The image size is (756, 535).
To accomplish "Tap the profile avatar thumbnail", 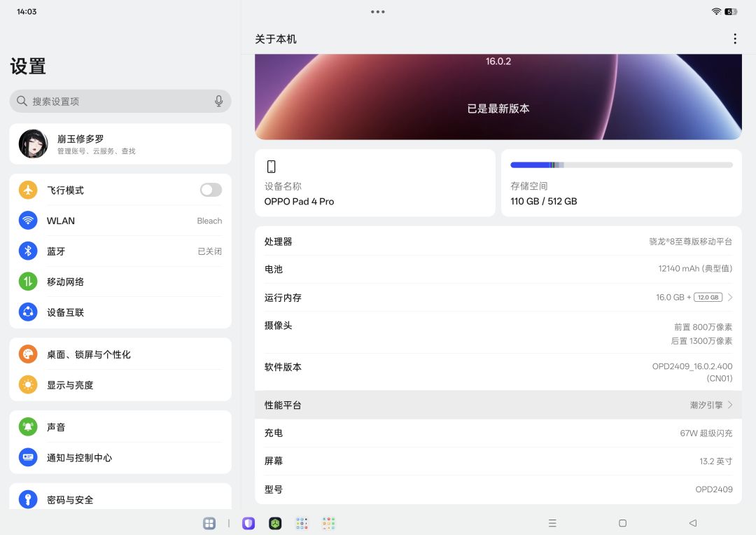I will point(34,144).
